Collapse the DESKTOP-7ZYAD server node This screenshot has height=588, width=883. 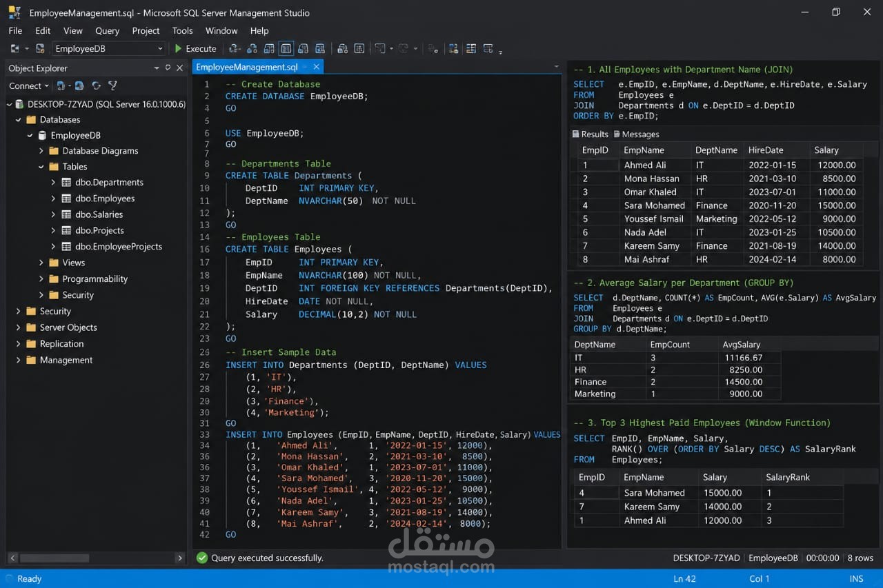(x=10, y=105)
